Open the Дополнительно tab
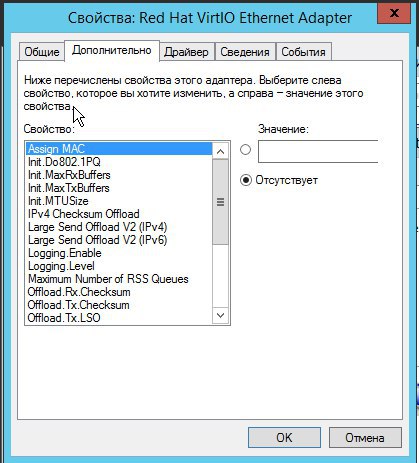This screenshot has height=463, width=419. pos(112,50)
